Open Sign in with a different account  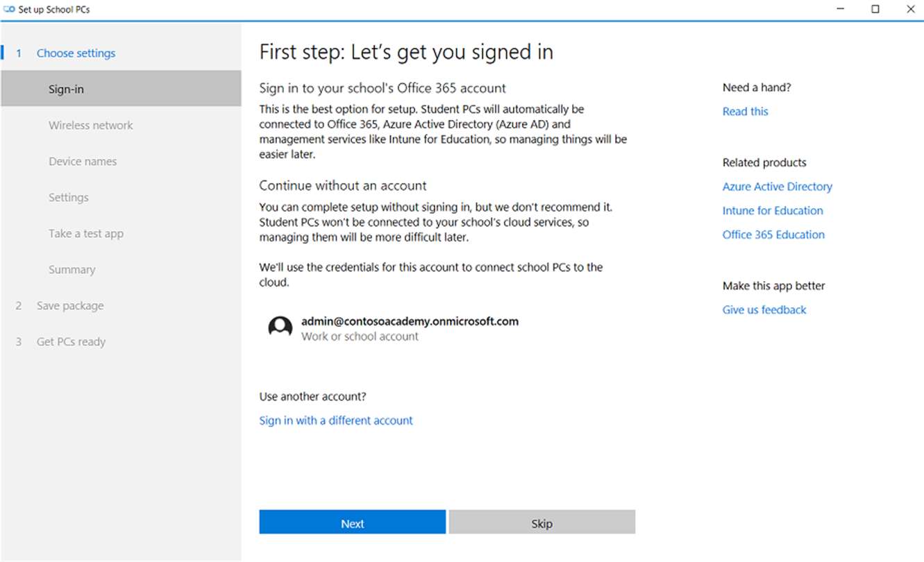tap(336, 420)
